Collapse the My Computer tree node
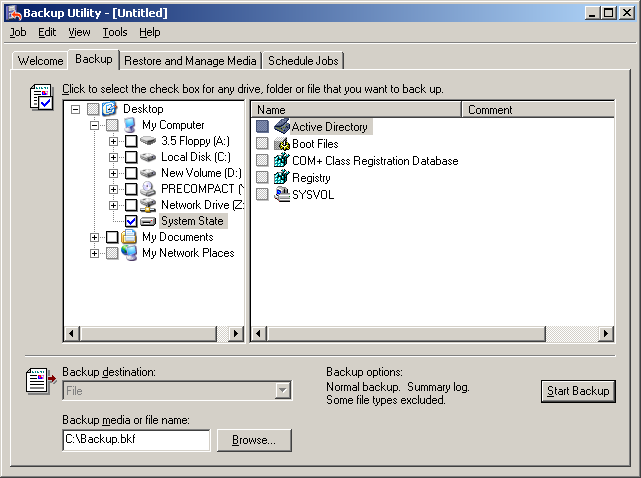641x478 pixels. [94, 125]
